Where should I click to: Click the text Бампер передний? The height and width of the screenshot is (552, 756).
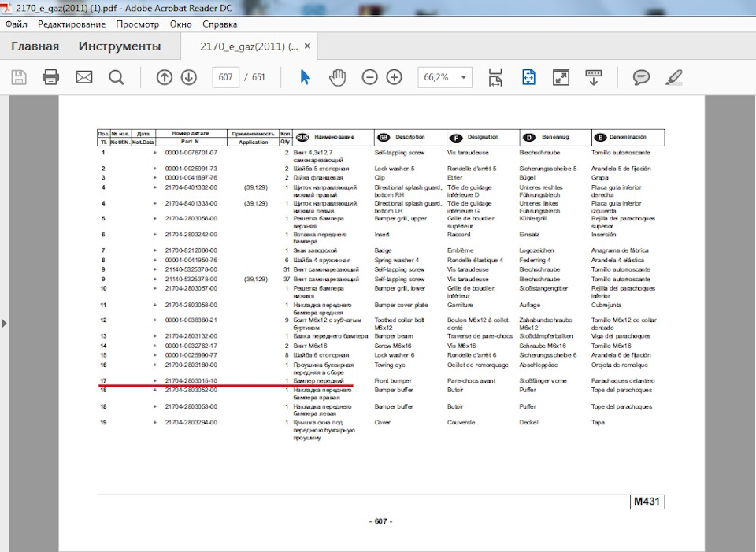point(318,381)
